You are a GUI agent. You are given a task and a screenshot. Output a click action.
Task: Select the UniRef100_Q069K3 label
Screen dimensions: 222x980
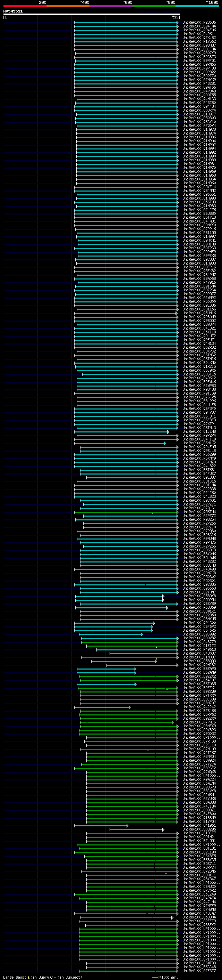[199, 550]
